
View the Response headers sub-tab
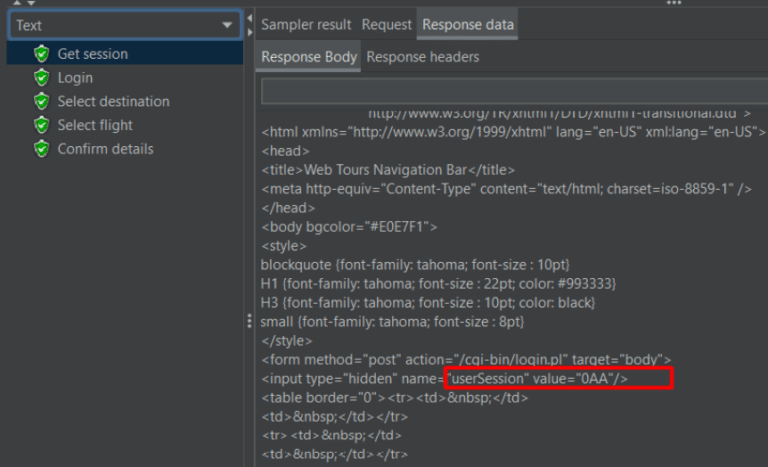(422, 57)
